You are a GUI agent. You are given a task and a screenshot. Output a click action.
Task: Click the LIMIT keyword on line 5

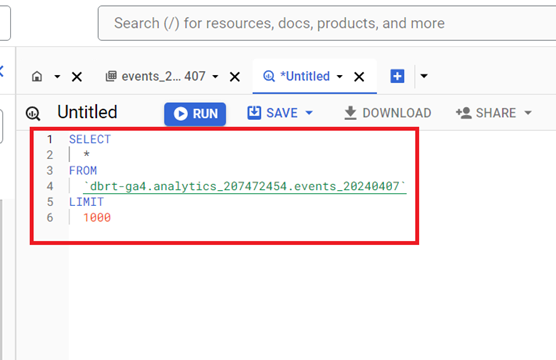coord(86,202)
